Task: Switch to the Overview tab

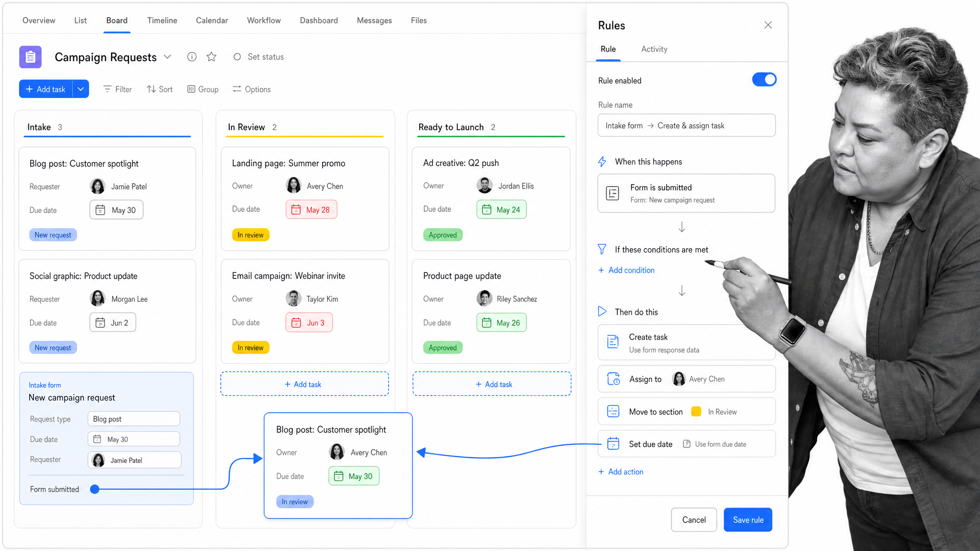Action: 39,20
